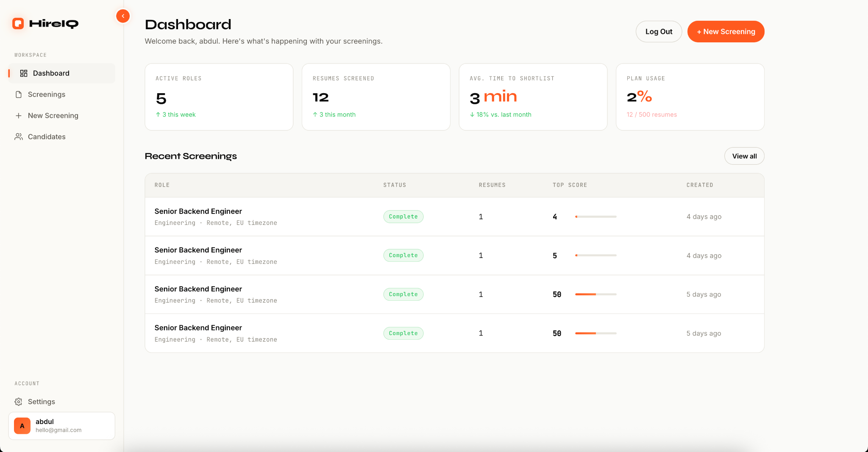Start a new screening with orange button
The height and width of the screenshot is (452, 868).
click(726, 31)
